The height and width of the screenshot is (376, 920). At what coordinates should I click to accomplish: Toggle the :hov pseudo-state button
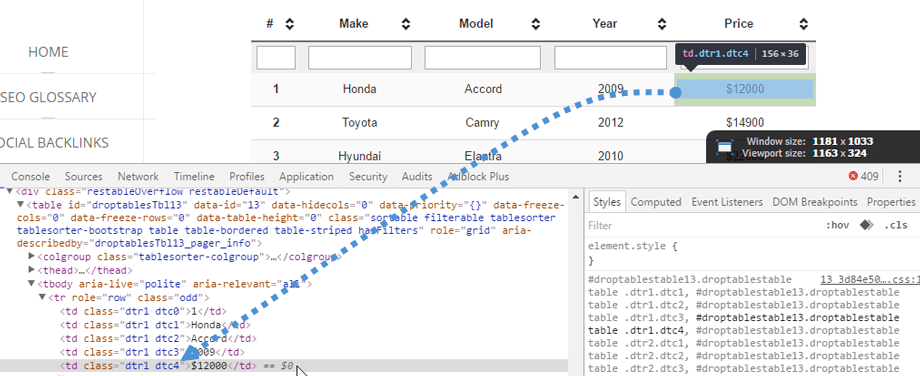(x=837, y=225)
